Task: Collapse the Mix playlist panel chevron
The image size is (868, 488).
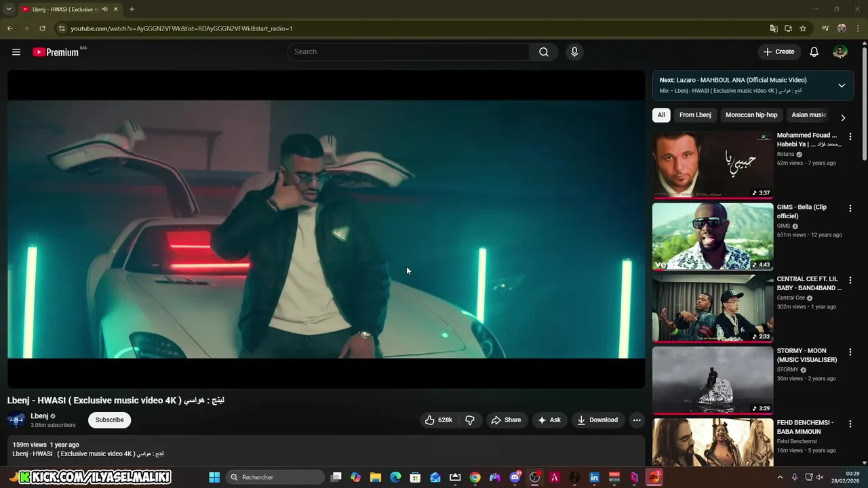Action: tap(842, 85)
